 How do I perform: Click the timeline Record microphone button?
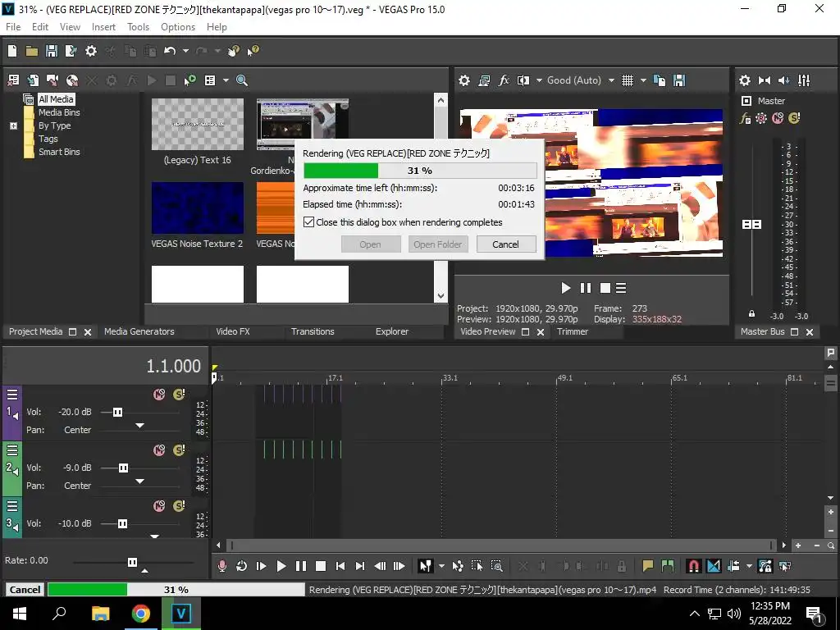click(221, 566)
